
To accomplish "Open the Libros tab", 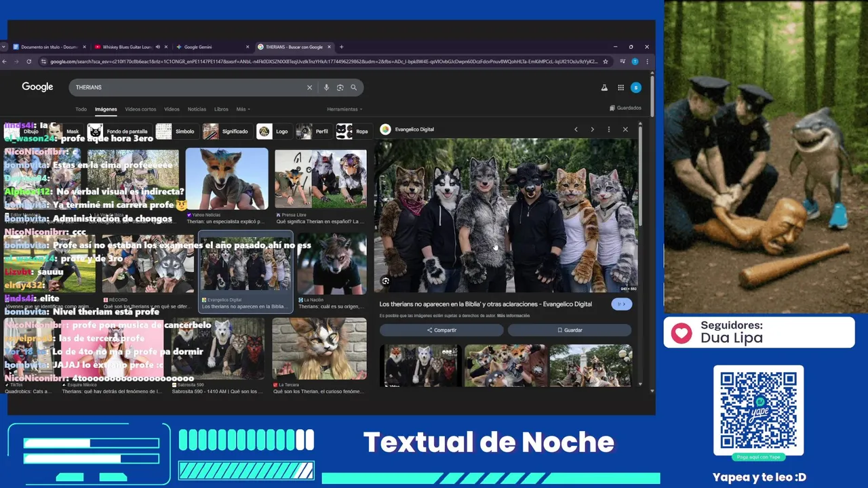I will [x=221, y=109].
